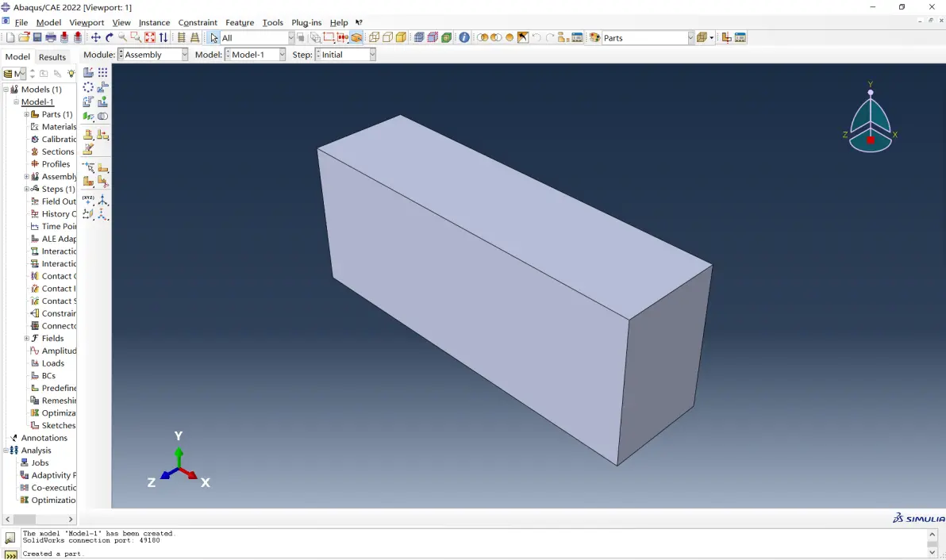The image size is (946, 560).
Task: Open the Instance menu
Action: point(155,22)
